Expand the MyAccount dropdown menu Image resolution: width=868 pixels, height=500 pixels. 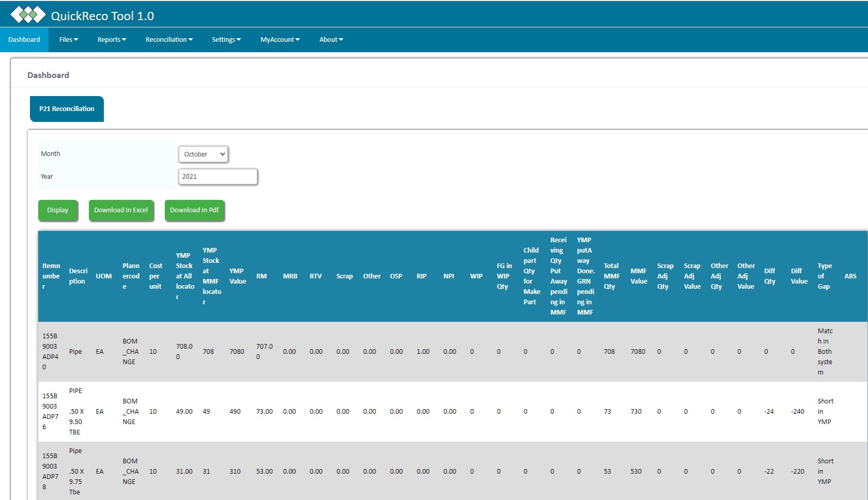coord(280,40)
